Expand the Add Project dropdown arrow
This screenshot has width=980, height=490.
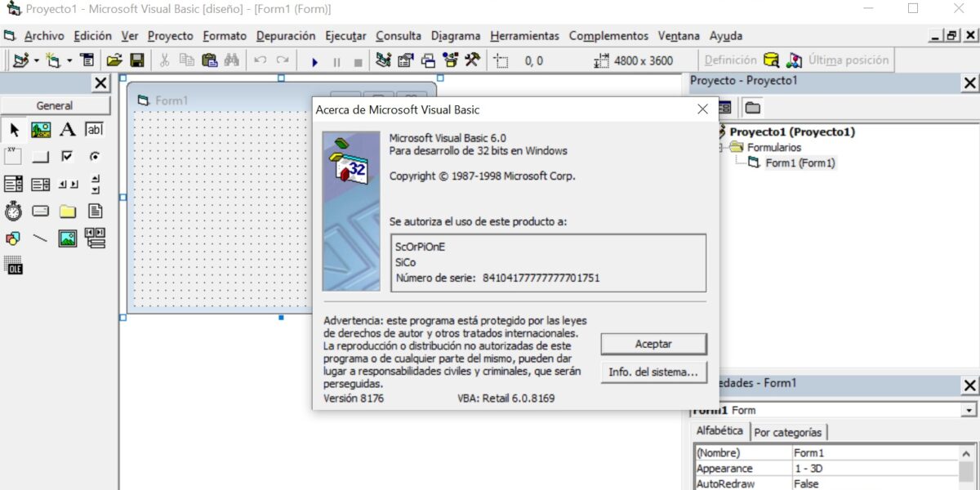tap(37, 60)
